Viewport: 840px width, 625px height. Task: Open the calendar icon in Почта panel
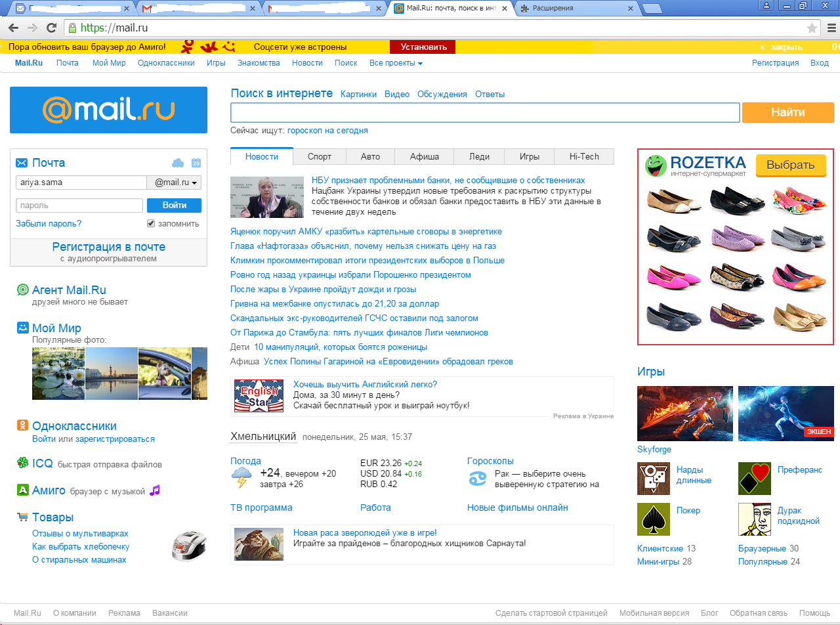pyautogui.click(x=196, y=163)
